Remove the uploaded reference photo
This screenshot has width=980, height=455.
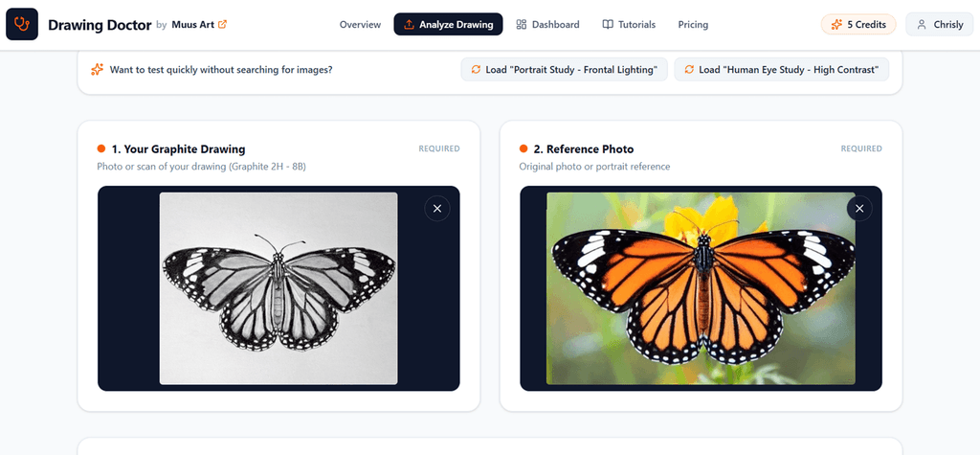pos(859,209)
